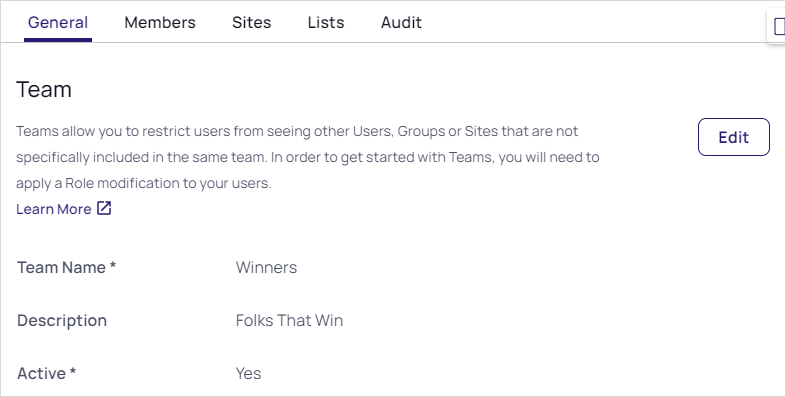Click the Teams explanatory paragraph text
The width and height of the screenshot is (786, 397).
coord(307,157)
